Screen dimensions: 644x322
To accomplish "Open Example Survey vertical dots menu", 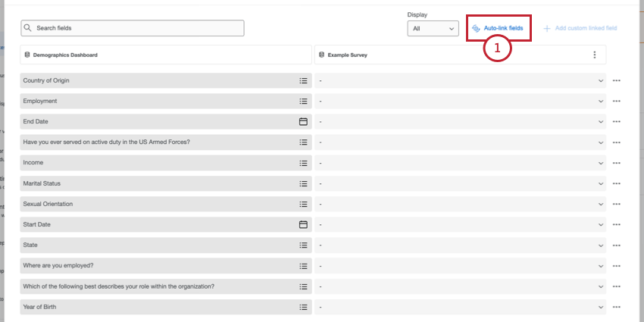I will coord(595,55).
